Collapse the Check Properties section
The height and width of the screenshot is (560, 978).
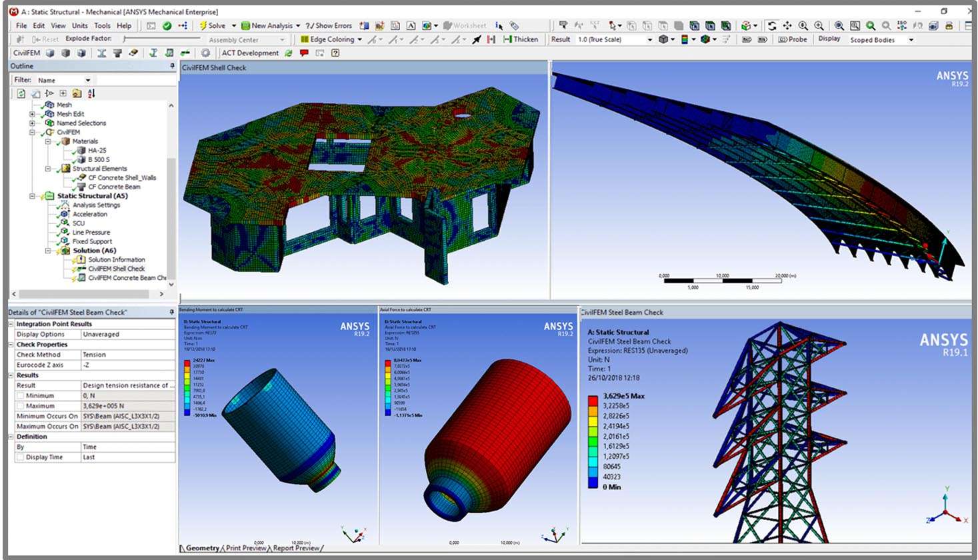(x=11, y=345)
